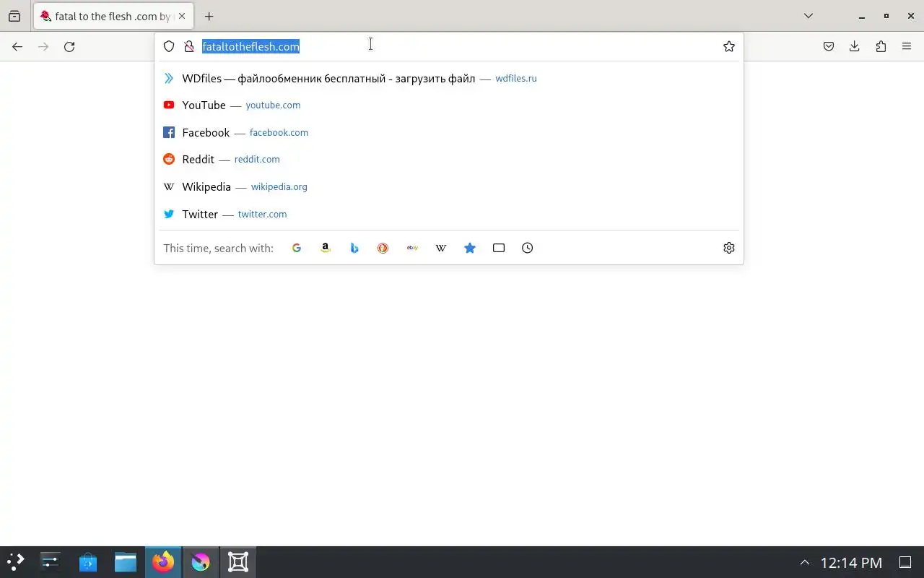Open a new tab with plus button
Viewport: 924px width, 578px height.
[209, 16]
